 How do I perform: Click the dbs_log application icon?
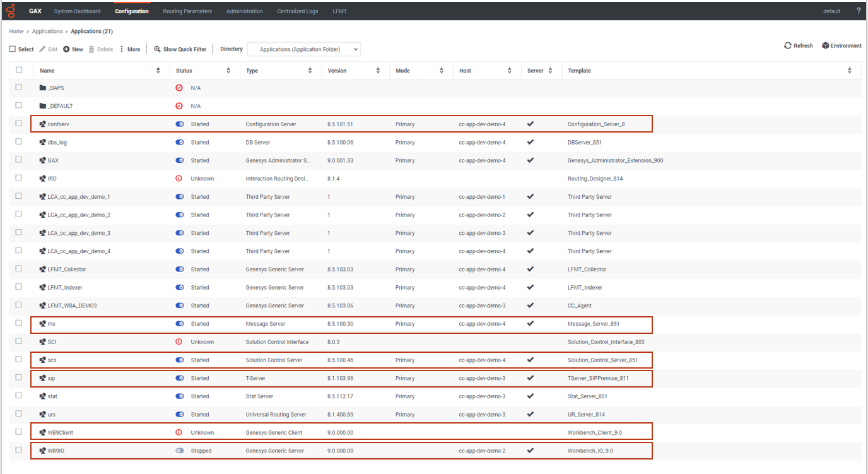click(x=43, y=143)
